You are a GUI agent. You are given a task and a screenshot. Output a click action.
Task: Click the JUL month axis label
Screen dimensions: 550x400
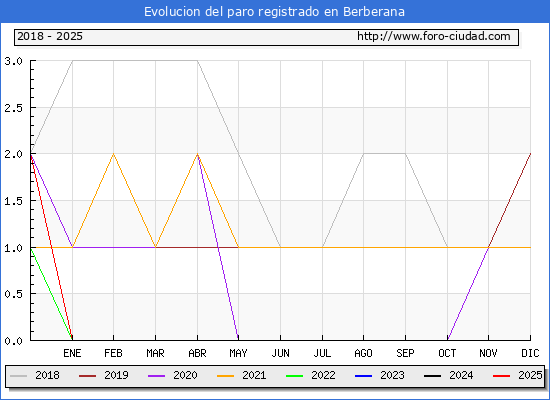click(322, 353)
